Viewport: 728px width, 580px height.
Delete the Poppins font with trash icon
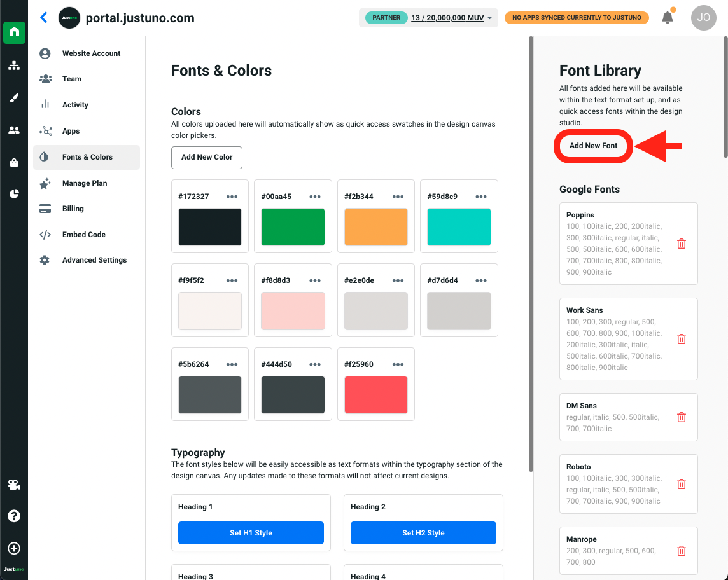coord(682,244)
